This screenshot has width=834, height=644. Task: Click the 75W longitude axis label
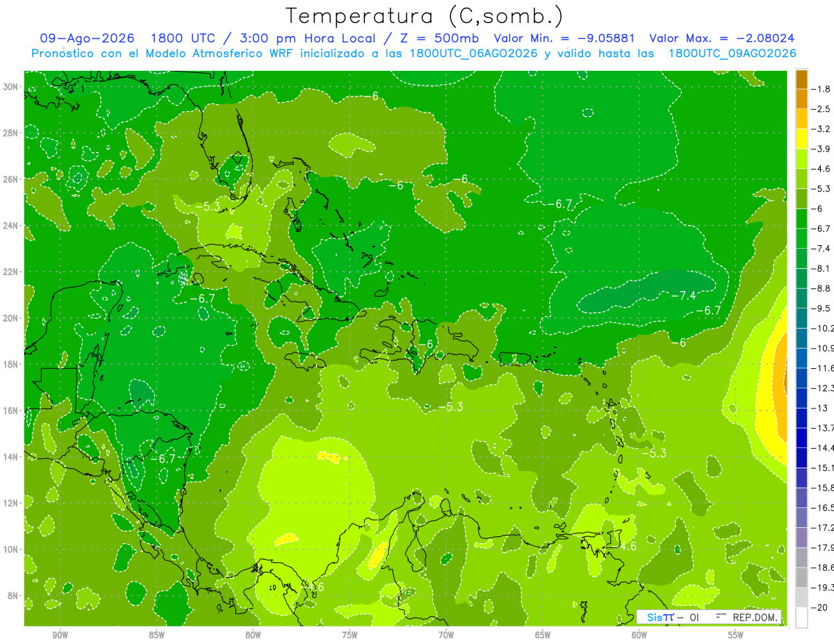tap(350, 635)
